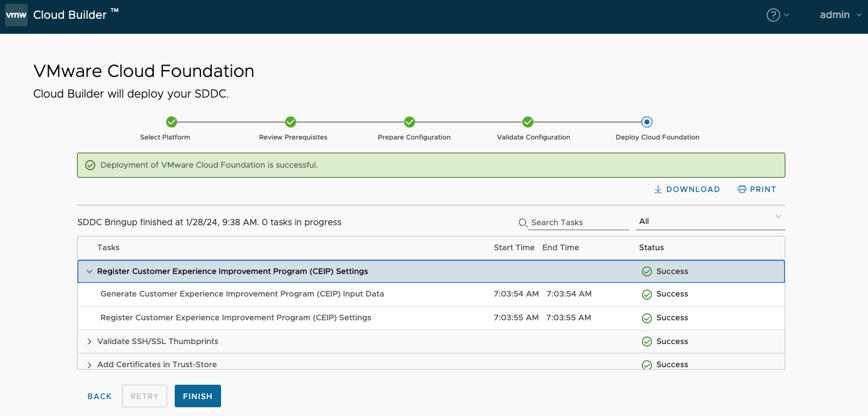Collapse Register CEIP Settings task group
Viewport: 868px width, 416px height.
click(x=90, y=271)
